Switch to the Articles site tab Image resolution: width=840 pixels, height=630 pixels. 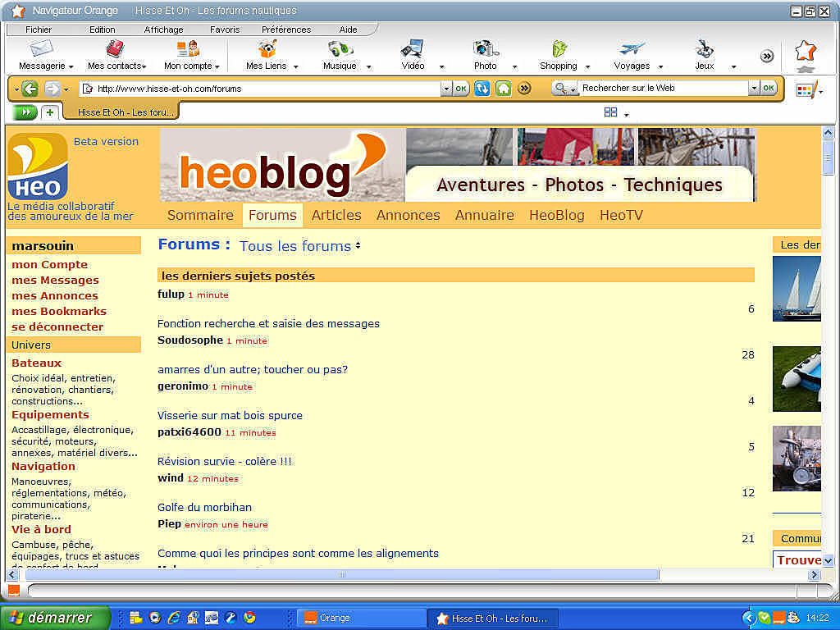(336, 215)
